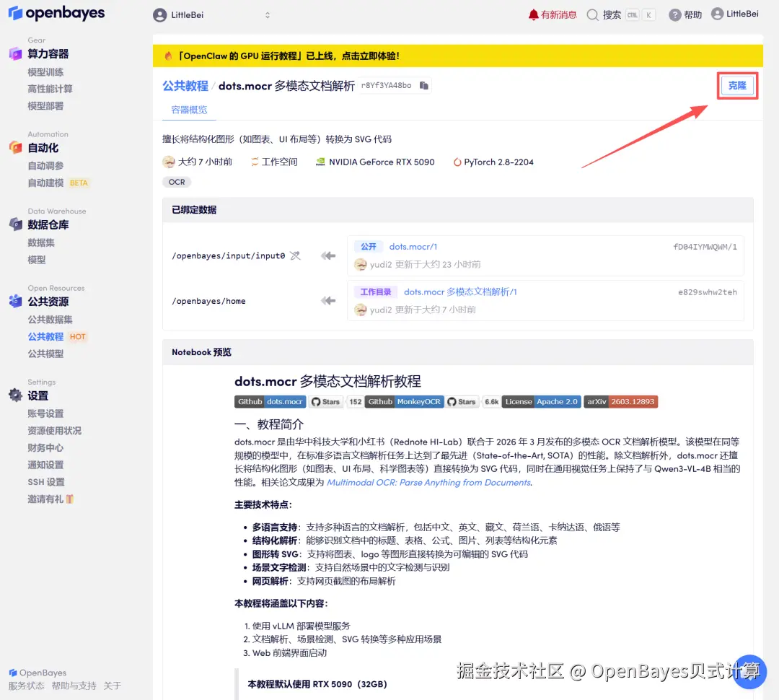779x700 pixels.
Task: Open 自动调参 in sidebar
Action: [x=45, y=165]
